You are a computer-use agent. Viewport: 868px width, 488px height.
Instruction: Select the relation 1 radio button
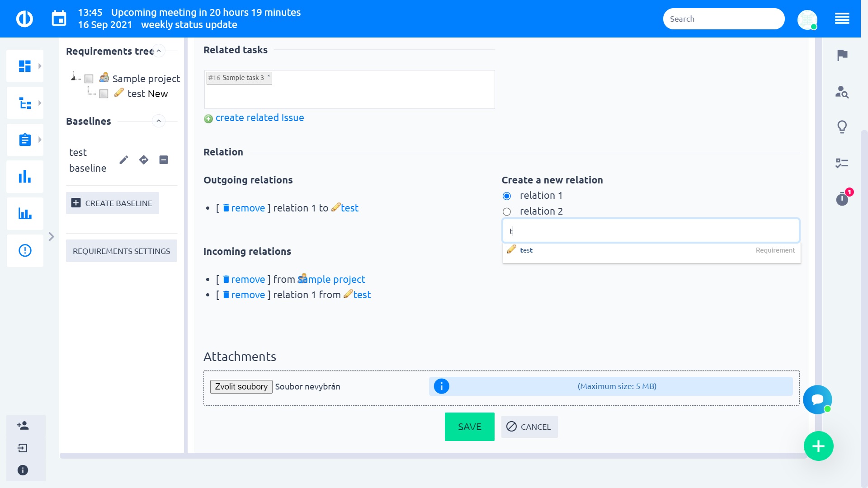507,196
